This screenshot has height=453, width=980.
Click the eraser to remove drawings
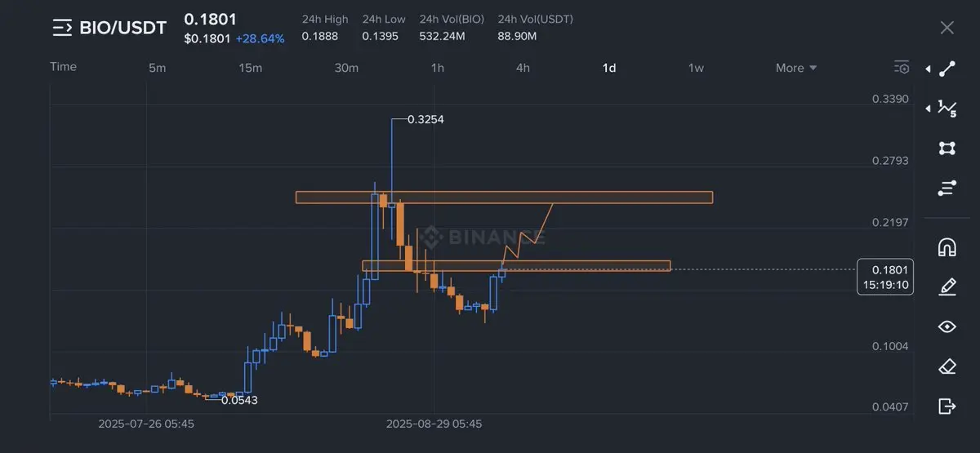pyautogui.click(x=947, y=366)
